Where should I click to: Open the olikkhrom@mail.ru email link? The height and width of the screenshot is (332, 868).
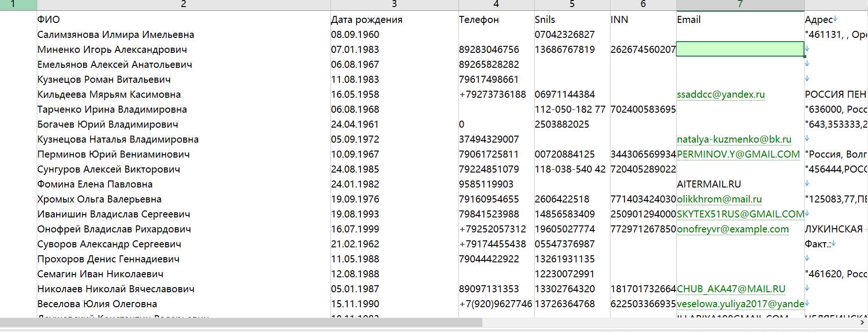pos(719,199)
